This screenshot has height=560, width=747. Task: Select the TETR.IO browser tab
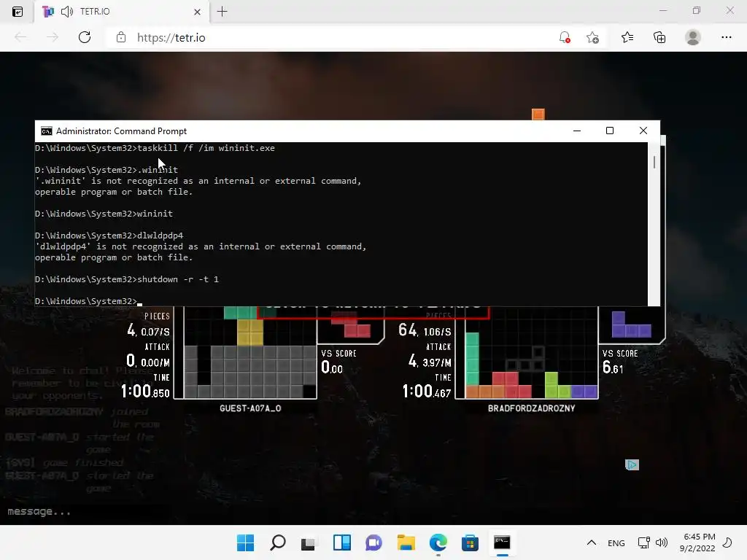coord(123,12)
